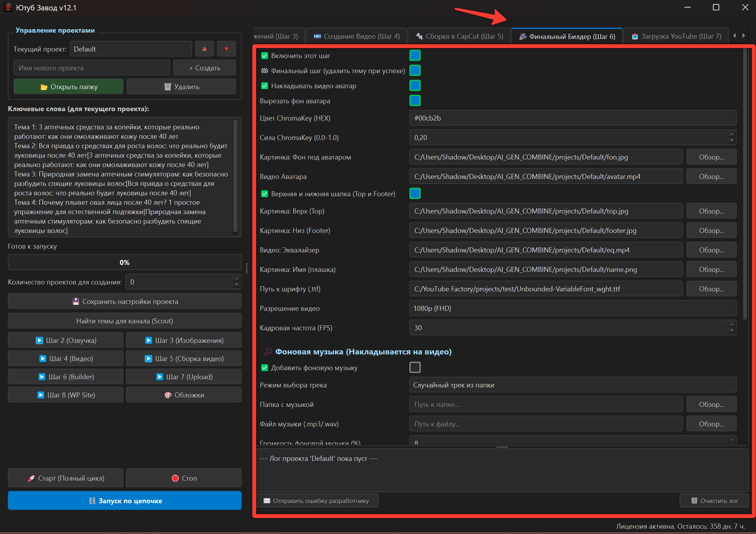The height and width of the screenshot is (534, 756).
Task: Browse for Путь к шрифту (.ttf) file
Action: click(x=711, y=289)
